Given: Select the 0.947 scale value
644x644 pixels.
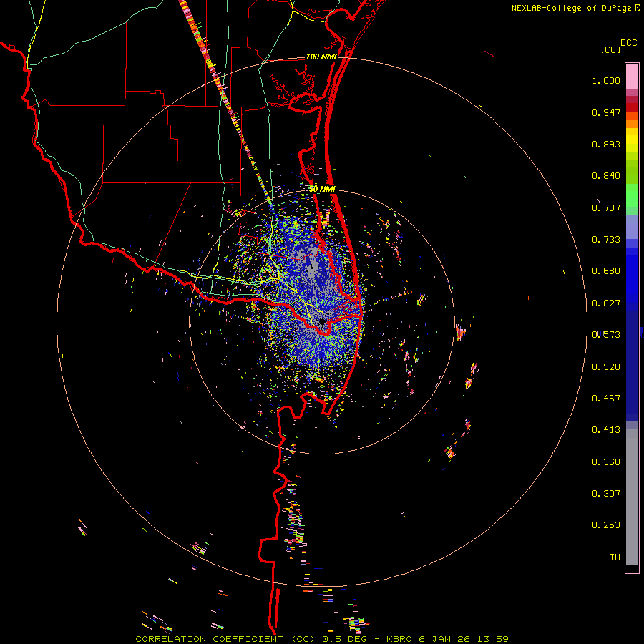Looking at the screenshot, I should [x=606, y=112].
